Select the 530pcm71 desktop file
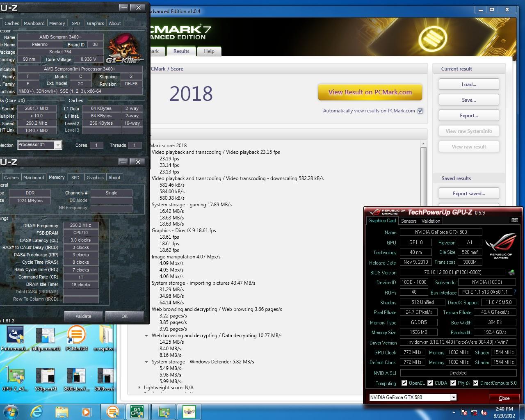The image size is (525, 420). 46,379
